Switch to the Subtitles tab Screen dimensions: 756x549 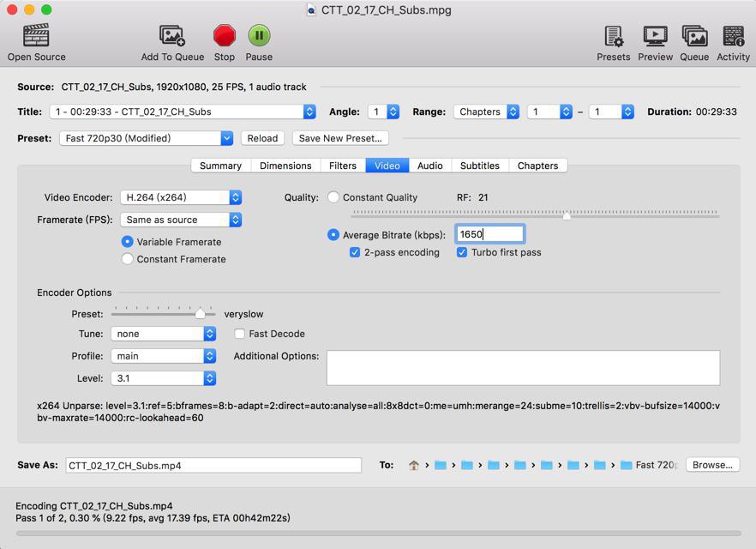pyautogui.click(x=480, y=166)
